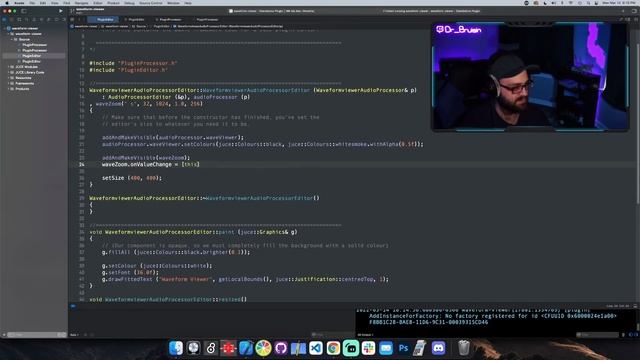
Task: Click the Dr_Bruisin webcam overlay
Action: click(x=530, y=77)
